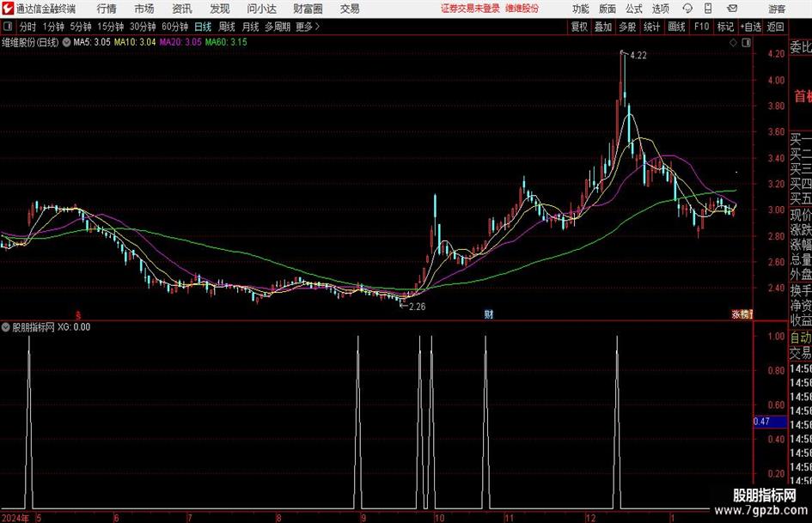Open the 市场 menu
Screen dimensions: 812x523
pos(144,9)
